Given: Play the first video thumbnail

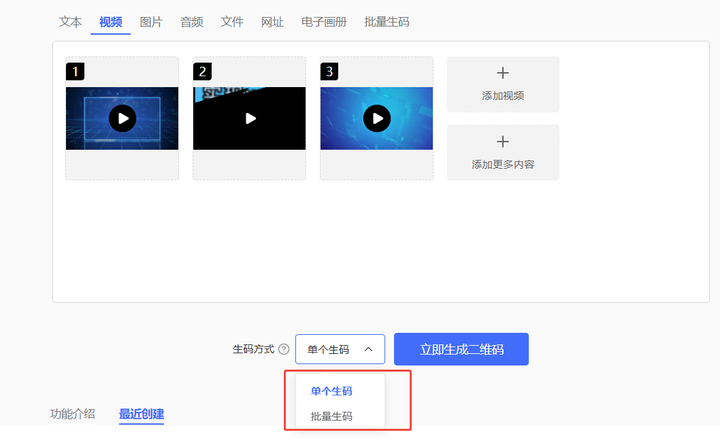Looking at the screenshot, I should (x=122, y=119).
